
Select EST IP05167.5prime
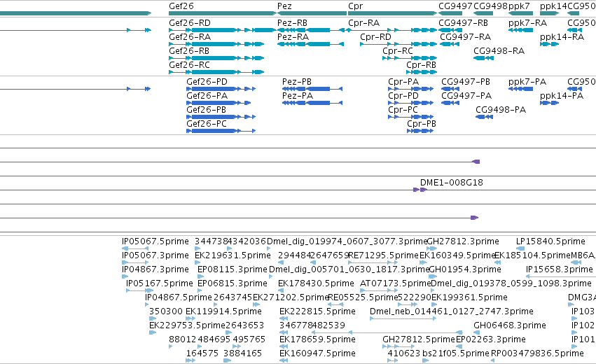[159, 283]
